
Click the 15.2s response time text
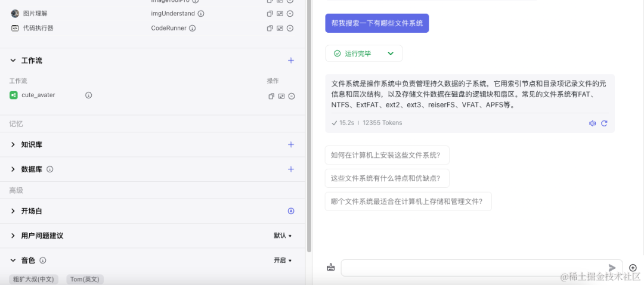pos(346,123)
